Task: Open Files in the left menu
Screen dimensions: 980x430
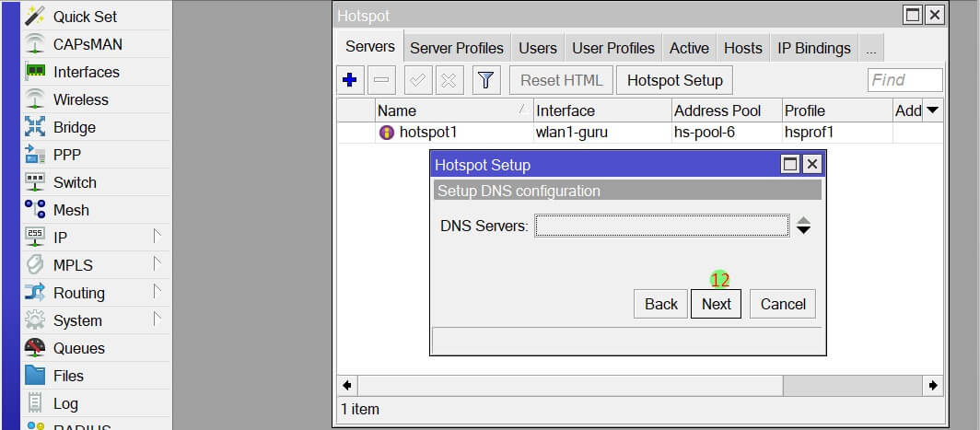Action: 68,376
